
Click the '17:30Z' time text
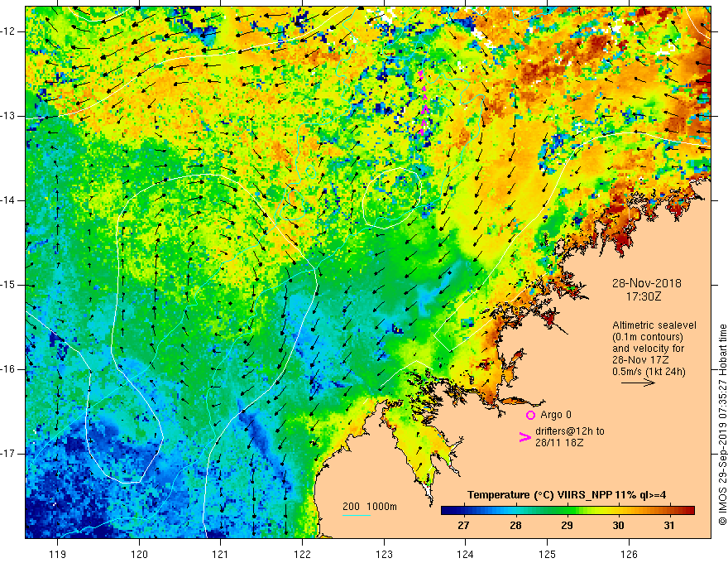643,296
